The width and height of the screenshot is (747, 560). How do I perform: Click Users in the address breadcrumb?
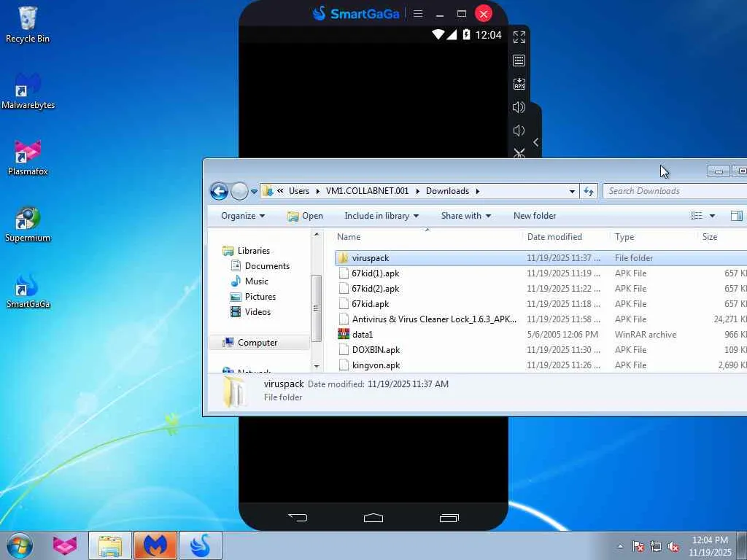coord(298,191)
